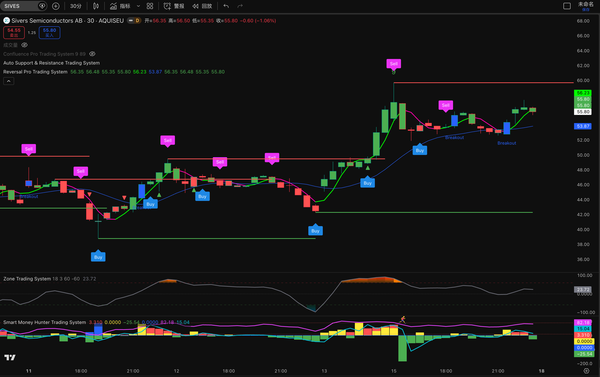This screenshot has width=600, height=377.
Task: Open the 指标 indicators dialog
Action: [x=120, y=6]
